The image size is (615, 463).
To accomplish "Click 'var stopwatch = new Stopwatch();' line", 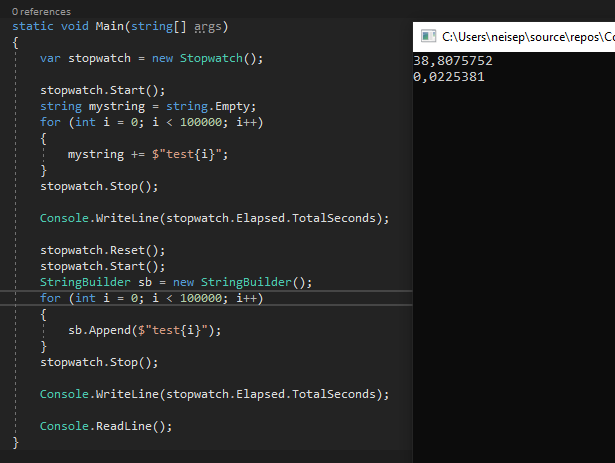I will (151, 58).
